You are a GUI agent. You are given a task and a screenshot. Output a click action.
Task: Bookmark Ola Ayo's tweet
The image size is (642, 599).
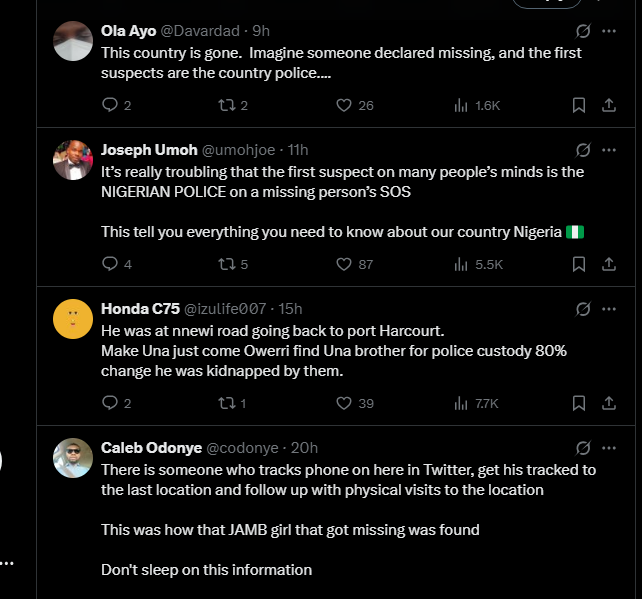click(578, 105)
